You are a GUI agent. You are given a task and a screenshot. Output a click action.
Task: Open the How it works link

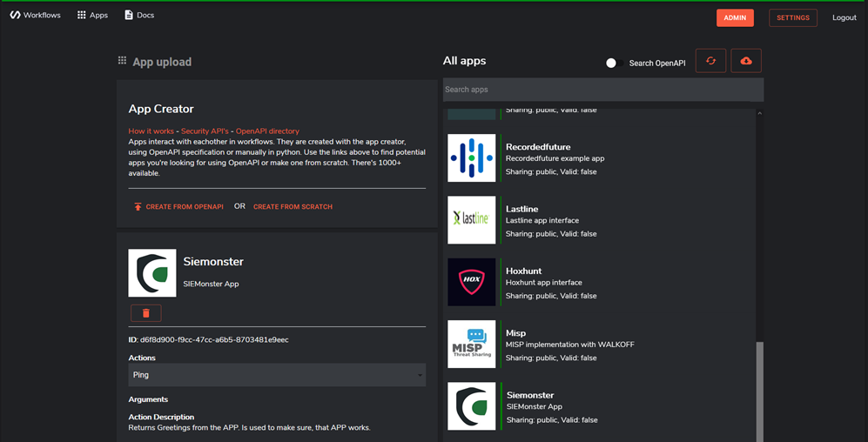point(151,131)
